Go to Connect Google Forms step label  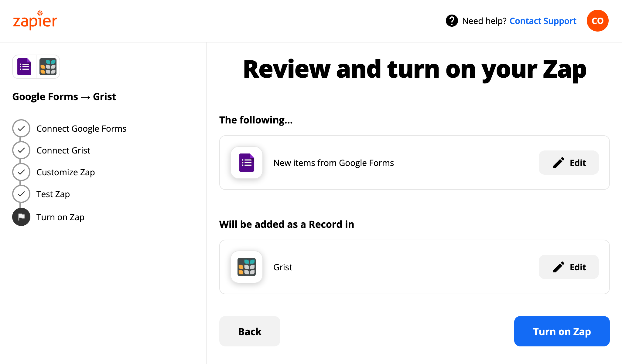[81, 129]
